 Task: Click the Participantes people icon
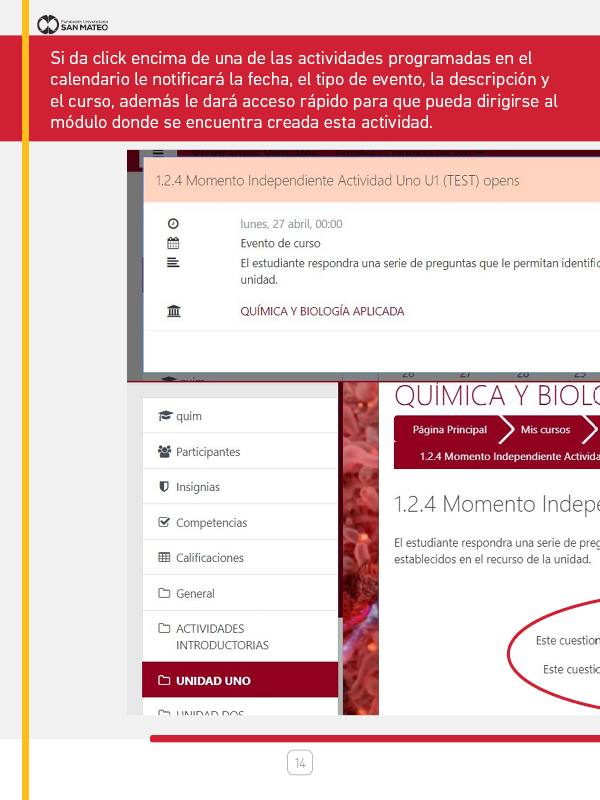pyautogui.click(x=164, y=452)
